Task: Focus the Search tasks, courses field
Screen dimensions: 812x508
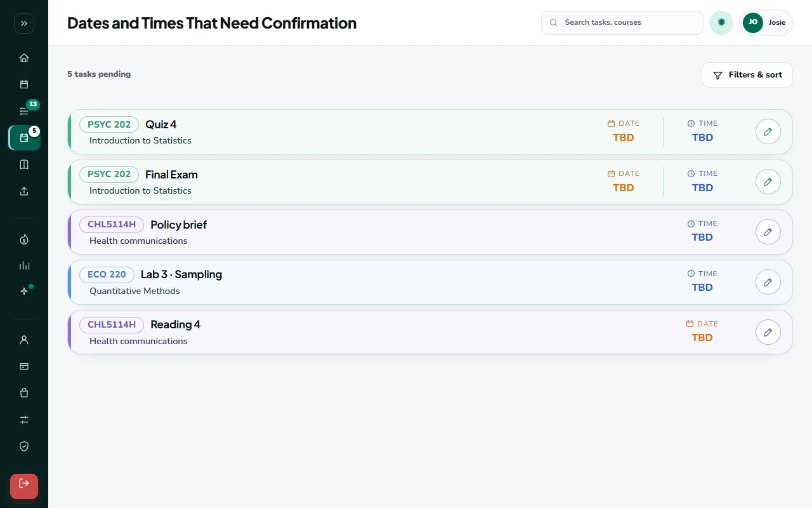Action: [622, 22]
